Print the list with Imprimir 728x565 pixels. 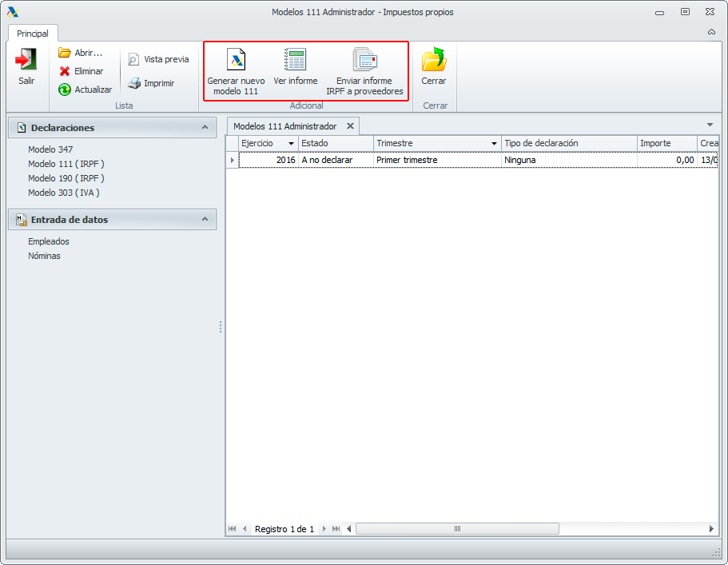click(151, 83)
